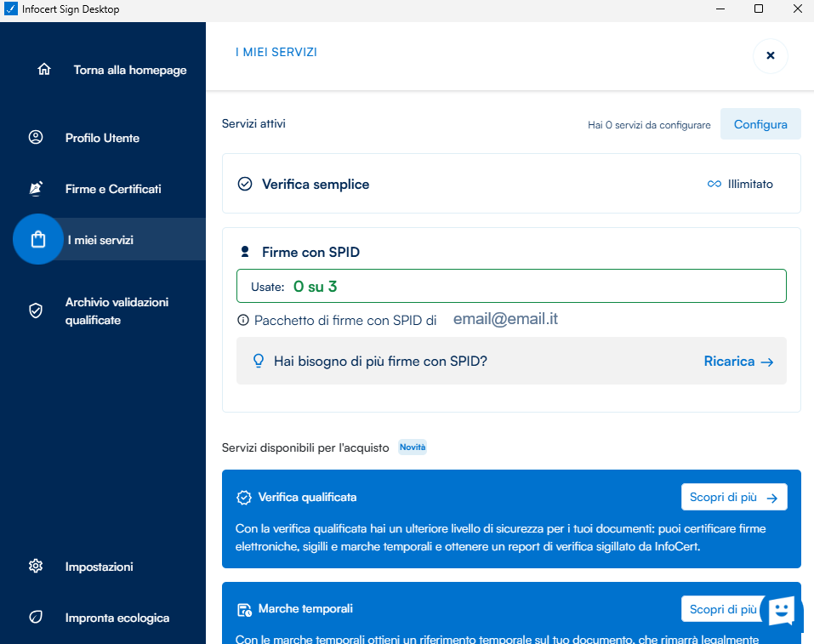Click the Servizi attivi heading

253,123
